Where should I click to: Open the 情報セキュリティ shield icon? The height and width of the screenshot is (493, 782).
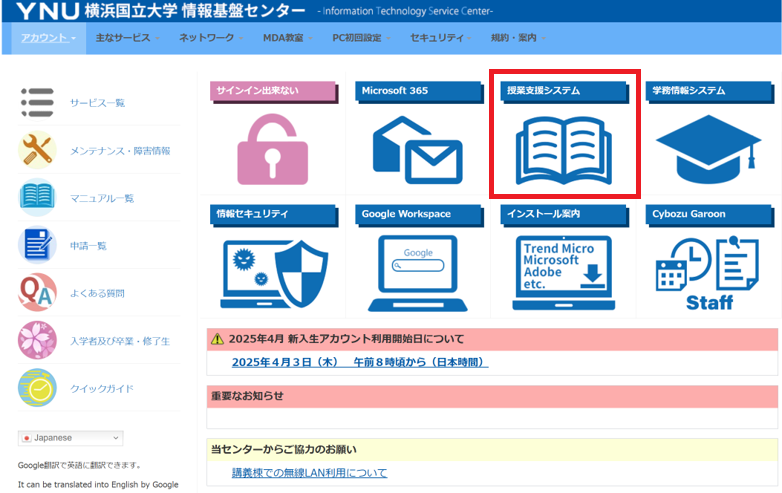(274, 273)
